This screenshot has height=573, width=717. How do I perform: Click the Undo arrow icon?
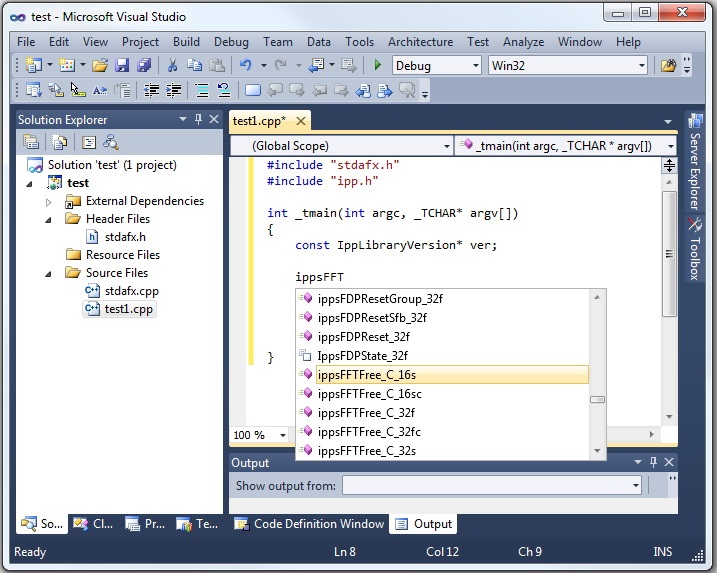click(x=245, y=65)
